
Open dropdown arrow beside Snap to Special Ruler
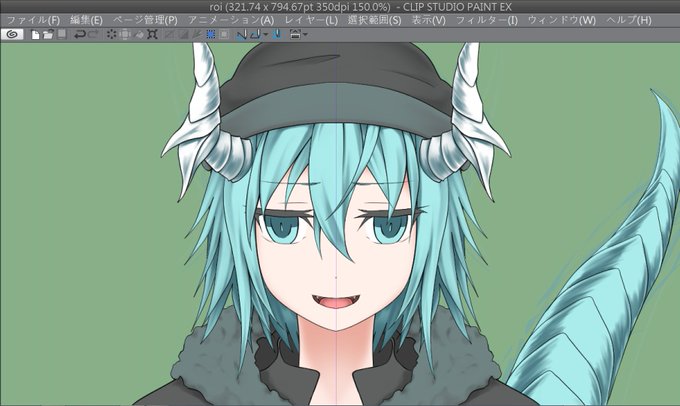(x=265, y=34)
